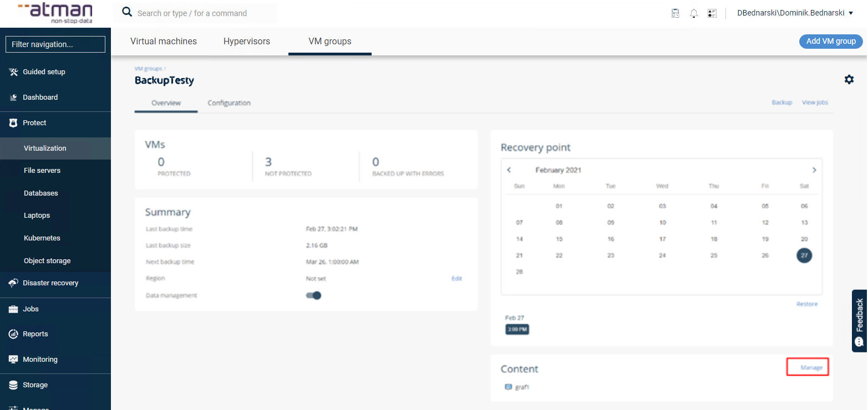Click the Disaster recovery cloud icon

[x=14, y=283]
